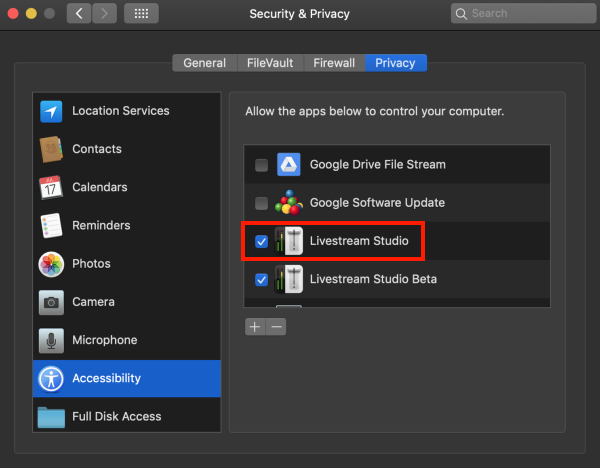The width and height of the screenshot is (600, 468).
Task: Open Full Disk Access folder item
Action: 127,416
